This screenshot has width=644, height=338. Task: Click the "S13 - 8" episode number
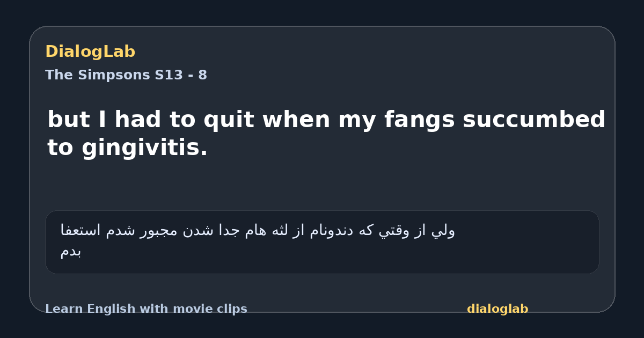[x=181, y=75]
